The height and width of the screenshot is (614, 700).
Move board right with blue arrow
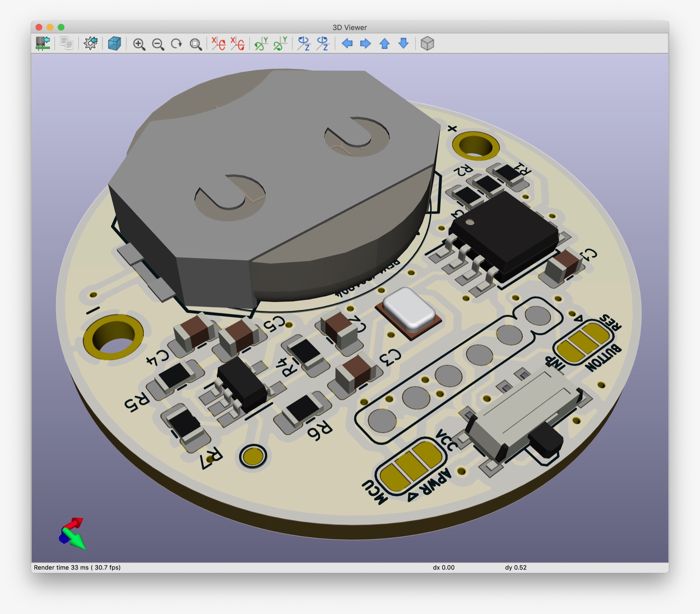tap(365, 43)
